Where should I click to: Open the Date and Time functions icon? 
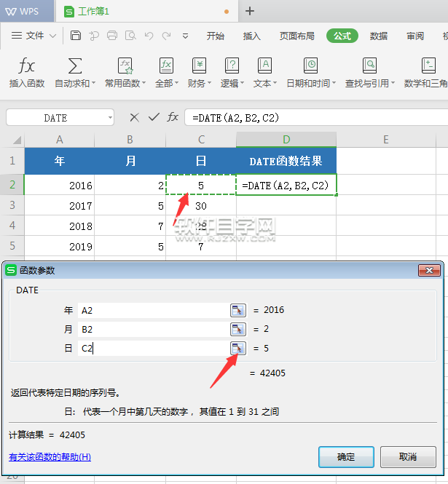click(x=310, y=66)
